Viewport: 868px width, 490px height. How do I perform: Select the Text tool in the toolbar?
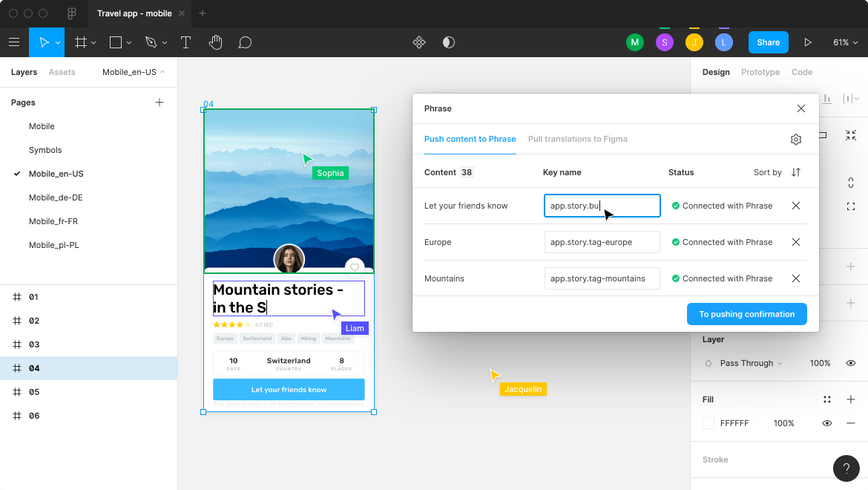pos(185,42)
